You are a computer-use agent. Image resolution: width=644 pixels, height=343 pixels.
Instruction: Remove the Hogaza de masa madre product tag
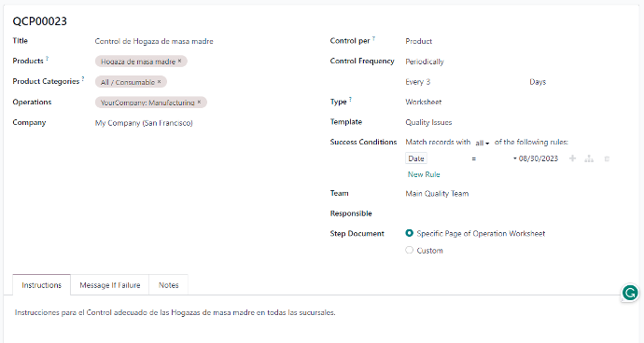179,62
